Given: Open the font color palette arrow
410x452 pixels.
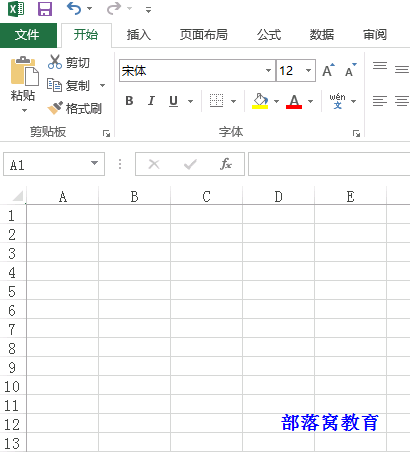Looking at the screenshot, I should (310, 101).
